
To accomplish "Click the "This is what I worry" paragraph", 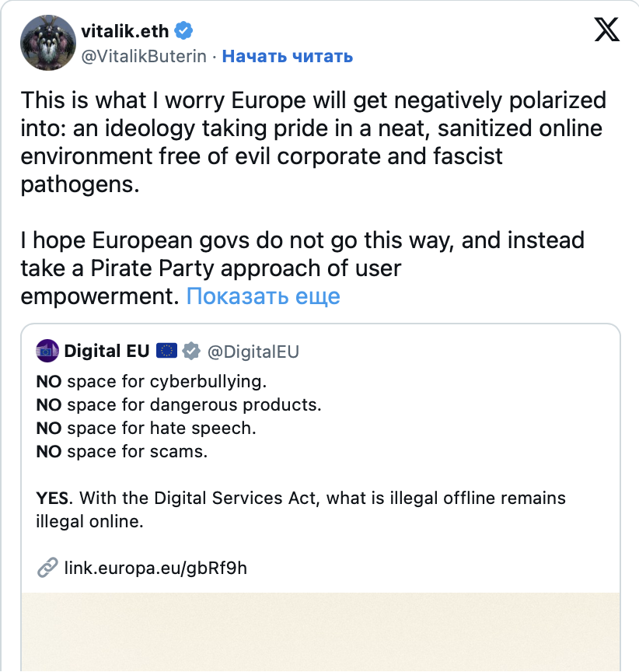I will 311,142.
